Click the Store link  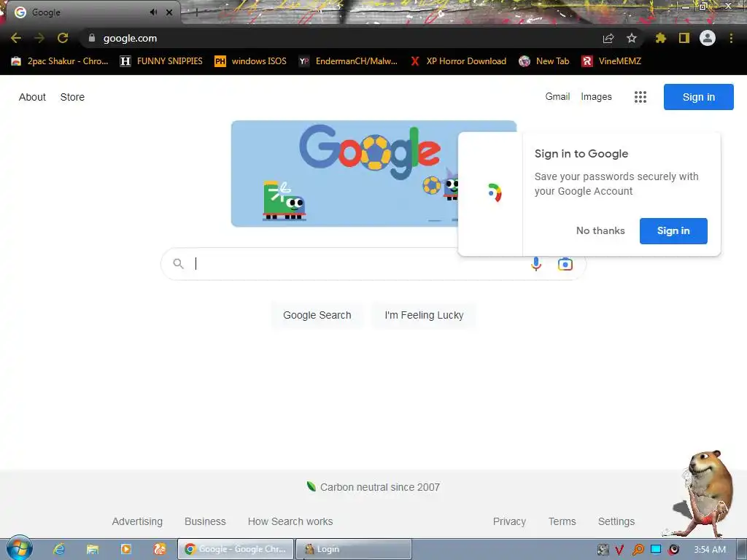tap(72, 97)
